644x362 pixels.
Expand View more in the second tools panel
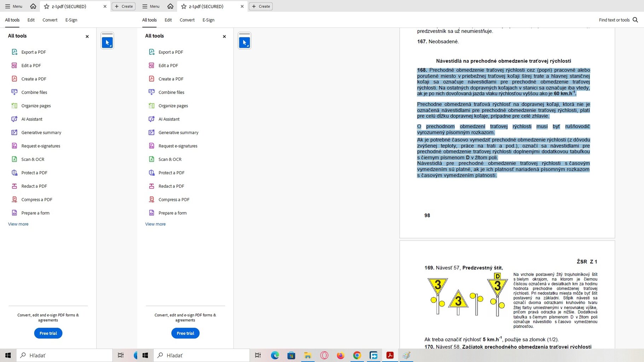point(155,224)
